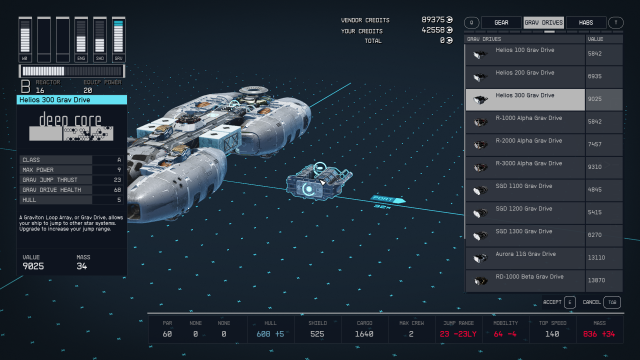The height and width of the screenshot is (360, 640).
Task: Click the Equip Power 20 readout
Action: [102, 86]
